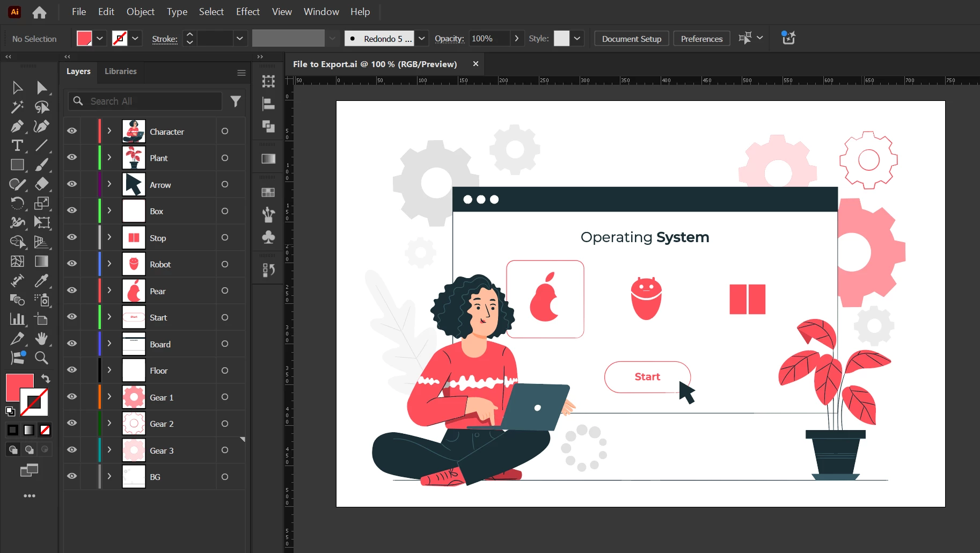Open the Stroke weight dropdown
980x553 pixels.
[240, 39]
